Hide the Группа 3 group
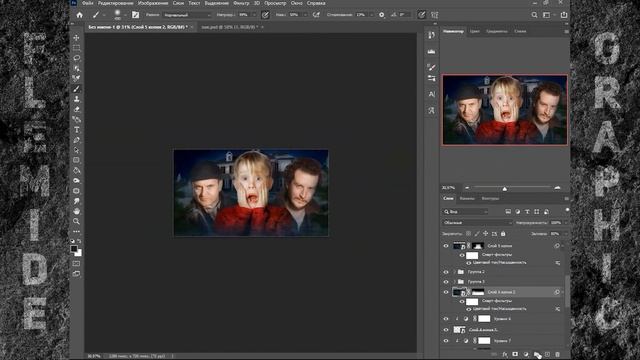Viewport: 640px width, 360px height. [x=446, y=282]
